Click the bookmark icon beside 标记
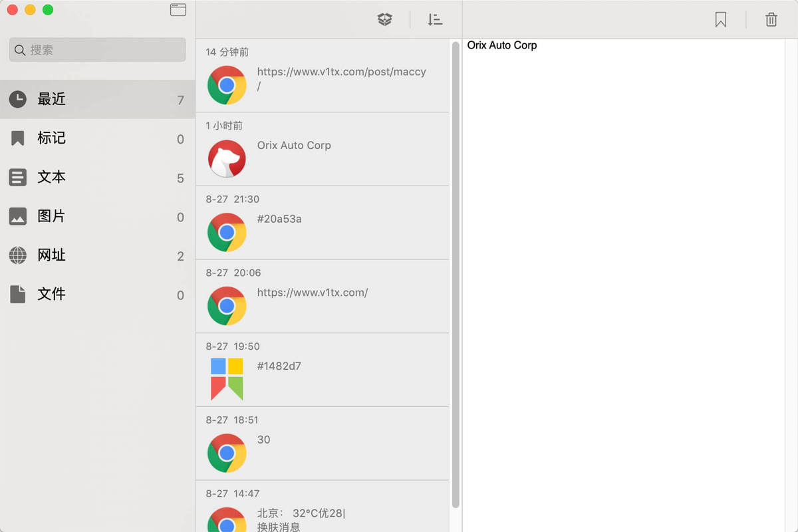Image resolution: width=798 pixels, height=532 pixels. [x=18, y=138]
